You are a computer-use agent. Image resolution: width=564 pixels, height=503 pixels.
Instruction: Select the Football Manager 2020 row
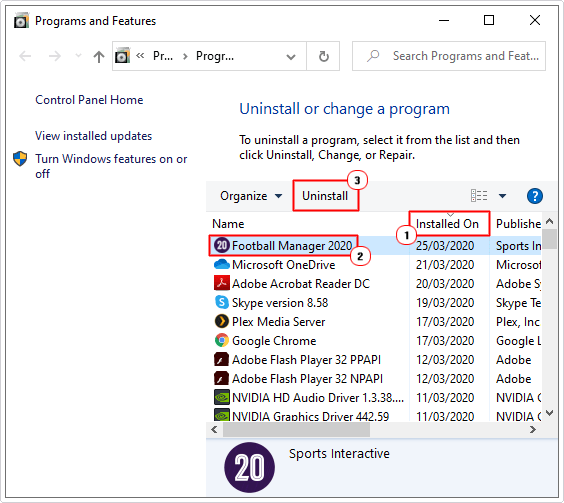pos(374,245)
